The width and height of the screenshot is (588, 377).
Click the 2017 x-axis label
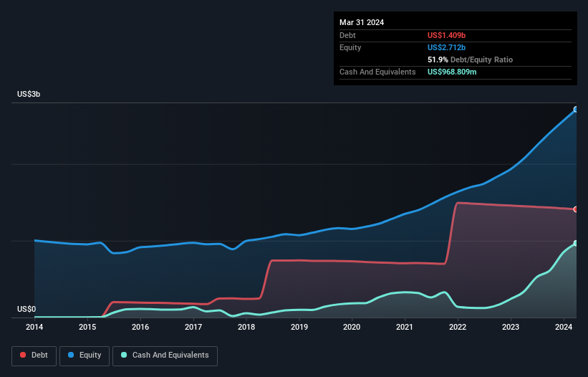coord(193,327)
